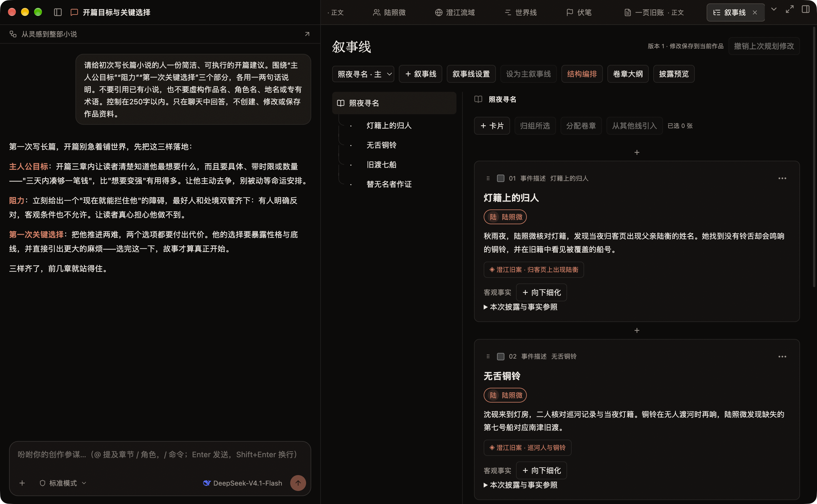Open 披露预览
The height and width of the screenshot is (504, 817).
point(674,74)
